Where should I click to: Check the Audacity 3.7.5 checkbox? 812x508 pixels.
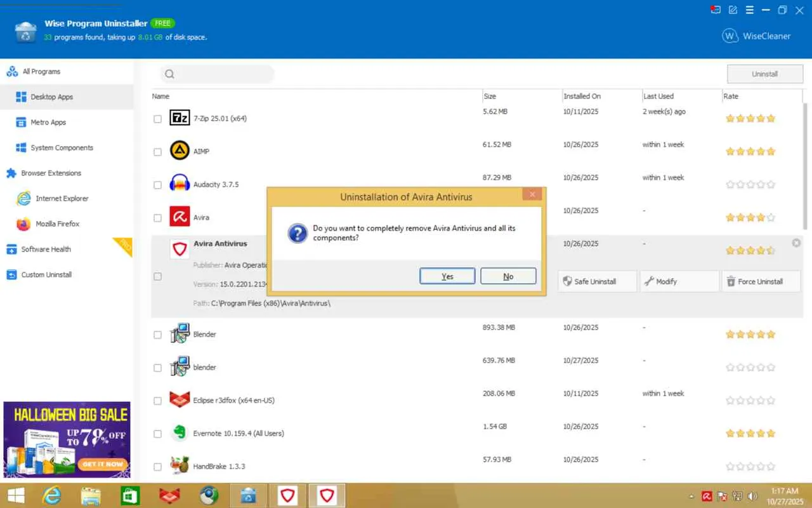[157, 185]
